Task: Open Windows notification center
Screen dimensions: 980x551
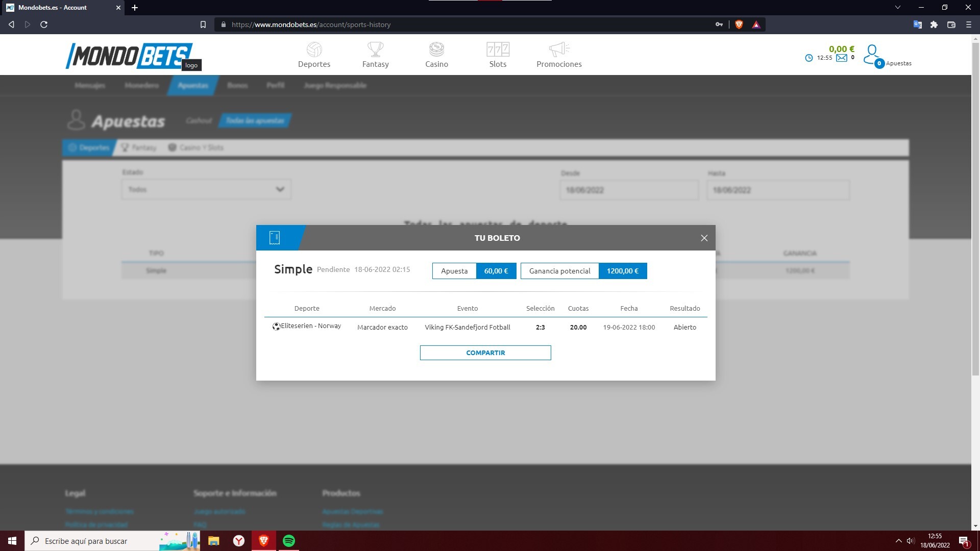Action: click(964, 541)
